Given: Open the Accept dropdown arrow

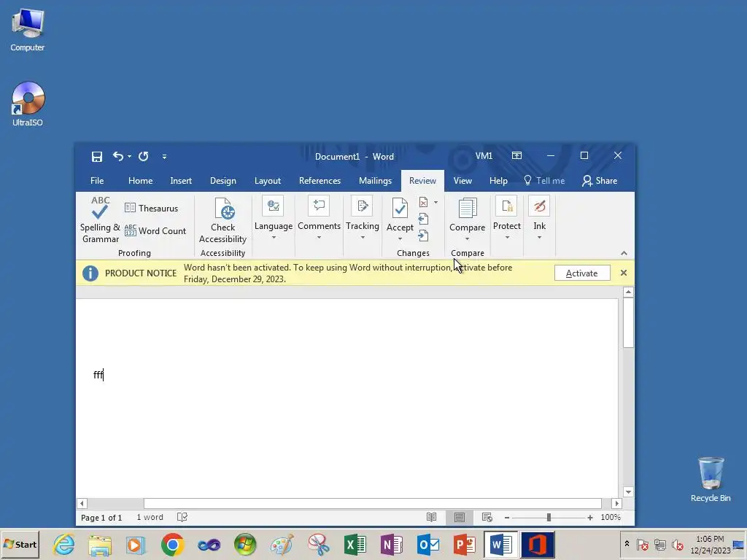Looking at the screenshot, I should pos(400,239).
